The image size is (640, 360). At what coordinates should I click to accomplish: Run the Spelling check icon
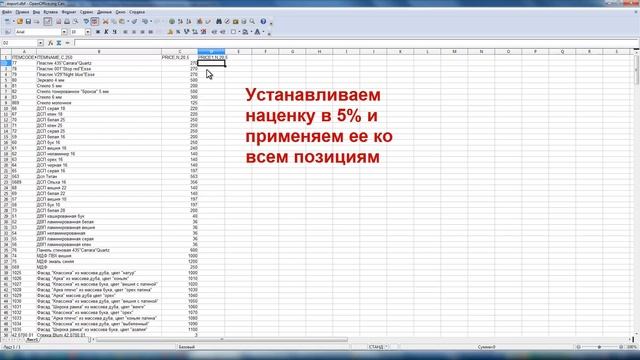[x=86, y=21]
